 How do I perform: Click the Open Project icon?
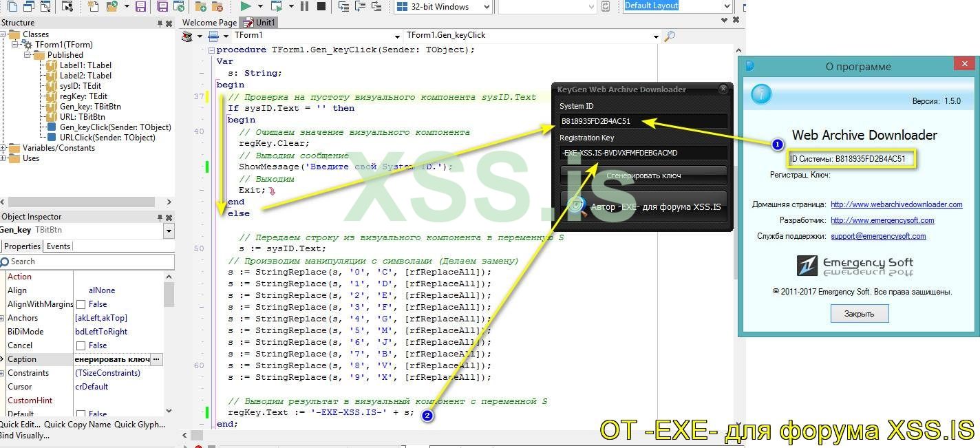pos(179,6)
